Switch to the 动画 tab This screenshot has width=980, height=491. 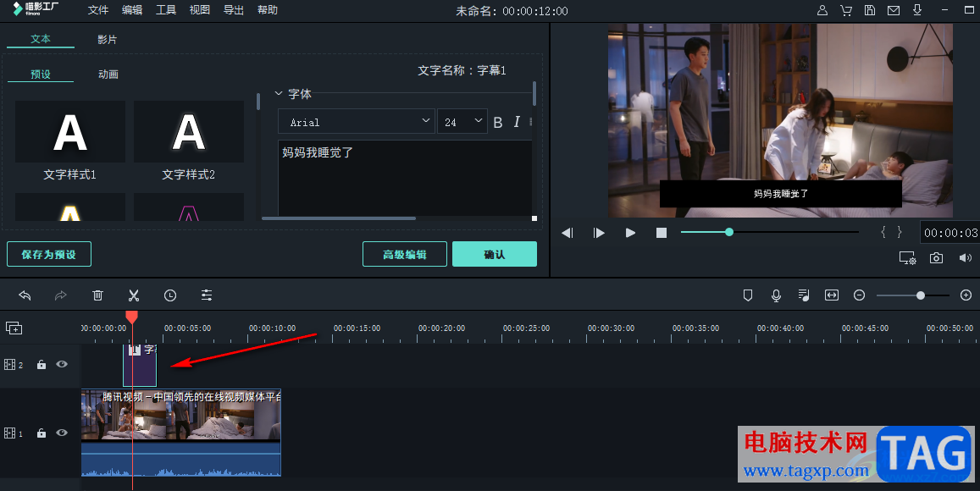coord(108,74)
